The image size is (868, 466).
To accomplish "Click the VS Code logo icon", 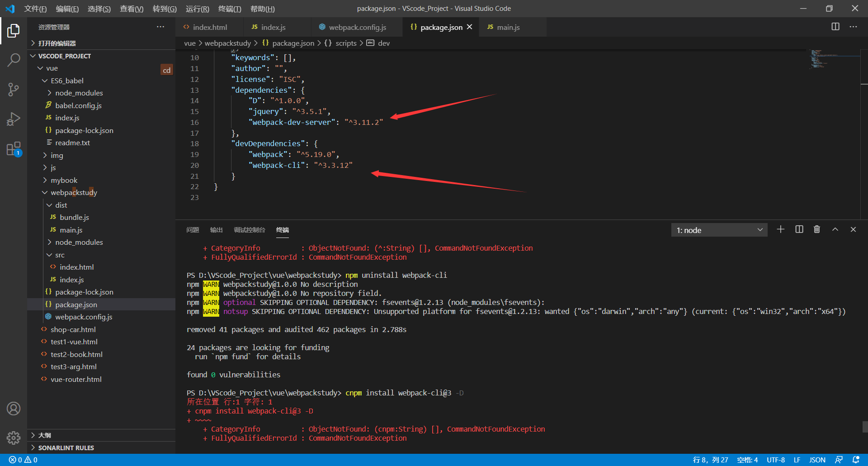I will 10,9.
